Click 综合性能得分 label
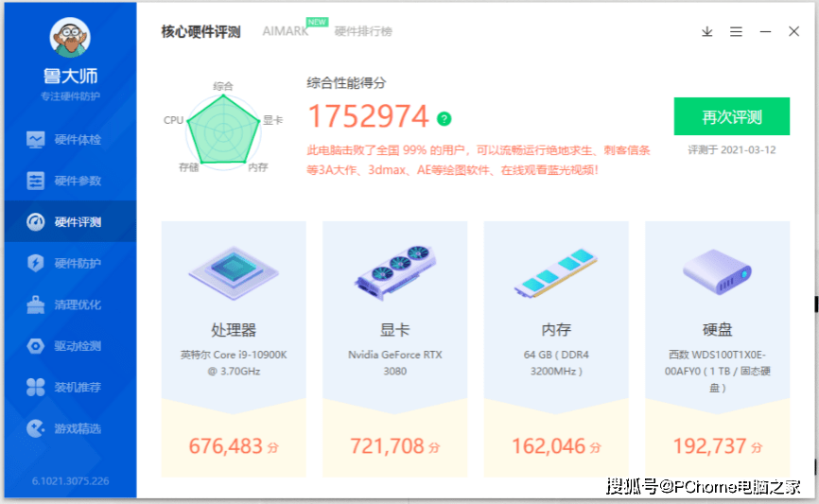The height and width of the screenshot is (504, 819). pyautogui.click(x=346, y=83)
